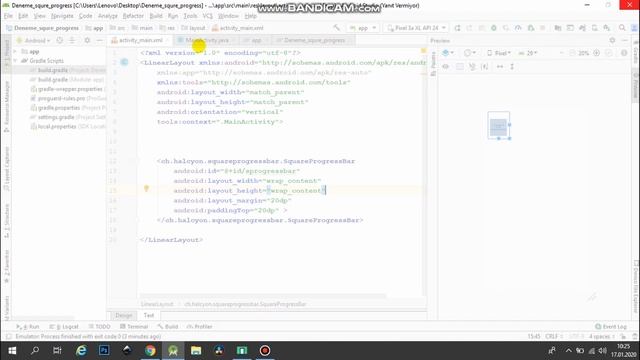This screenshot has height=360, width=640.
Task: Click the preview zoom in plus icon
Action: coord(596,53)
